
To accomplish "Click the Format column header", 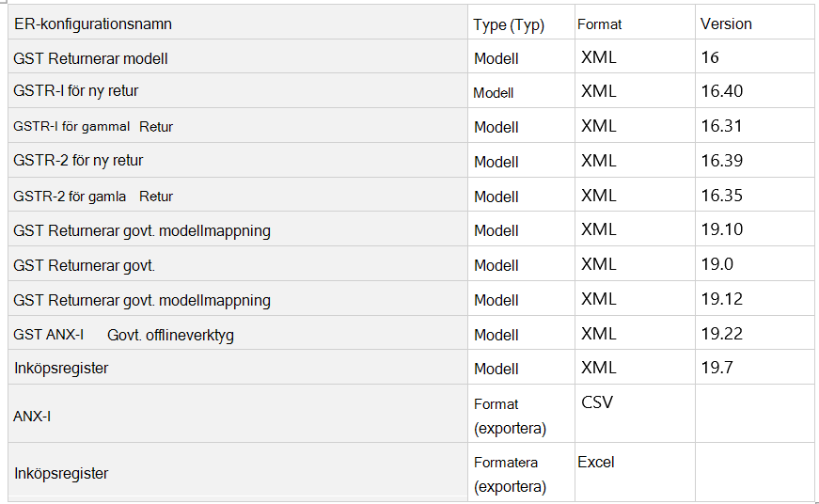I will pyautogui.click(x=635, y=24).
